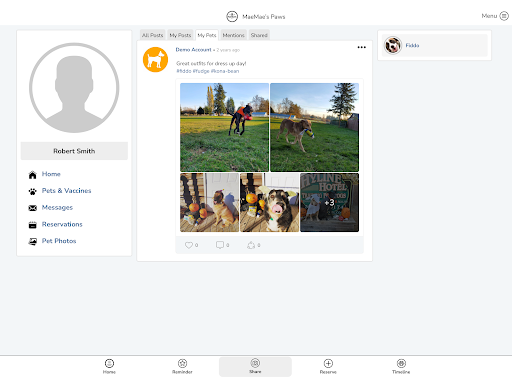Select the Shared tab
The height and width of the screenshot is (384, 512).
click(259, 35)
